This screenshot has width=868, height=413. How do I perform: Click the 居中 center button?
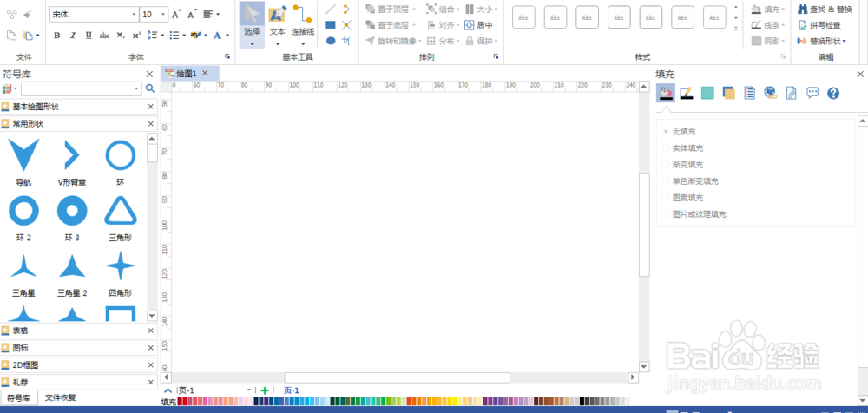478,25
